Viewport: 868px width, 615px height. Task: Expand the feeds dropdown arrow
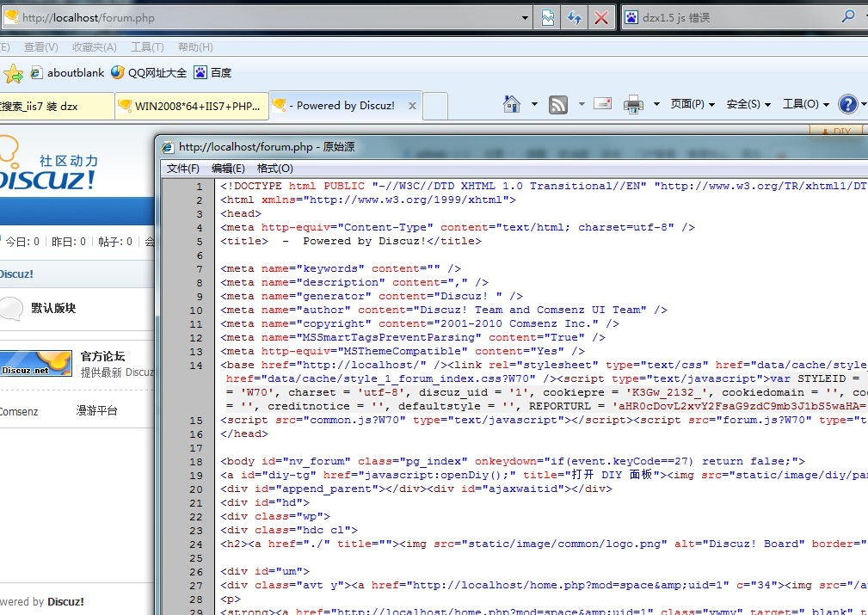(582, 104)
